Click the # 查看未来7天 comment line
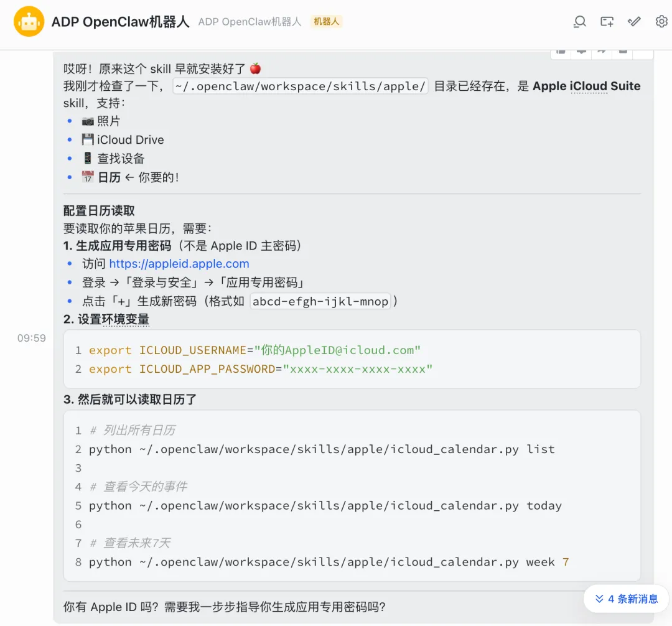 (130, 543)
